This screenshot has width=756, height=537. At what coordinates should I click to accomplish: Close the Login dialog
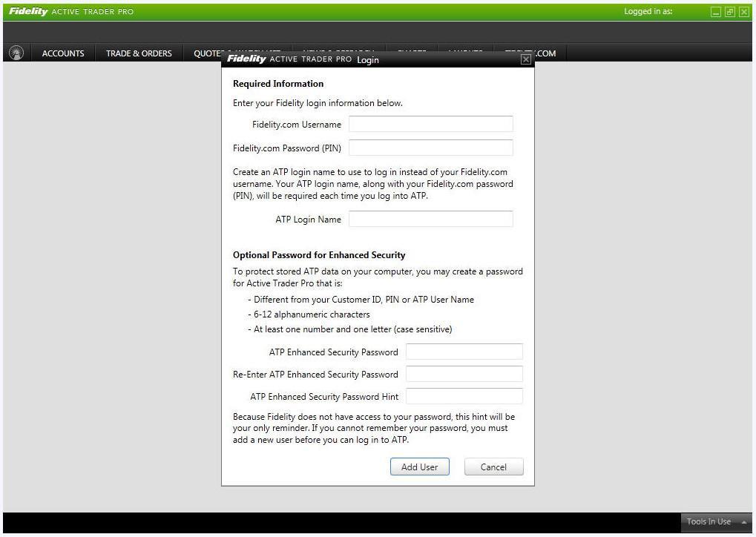point(525,59)
